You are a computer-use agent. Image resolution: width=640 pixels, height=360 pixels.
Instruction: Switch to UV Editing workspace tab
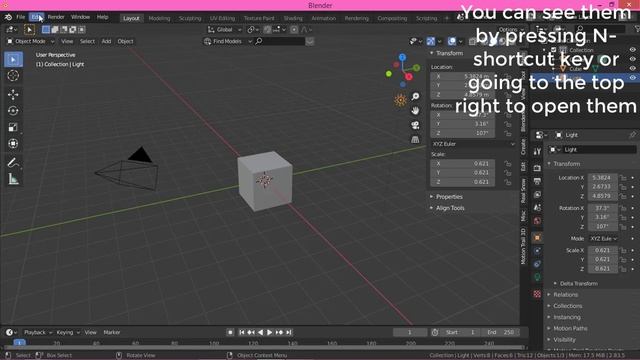pyautogui.click(x=222, y=18)
